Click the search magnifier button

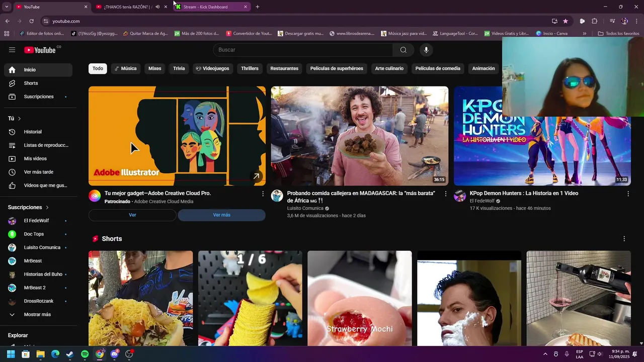pos(404,50)
